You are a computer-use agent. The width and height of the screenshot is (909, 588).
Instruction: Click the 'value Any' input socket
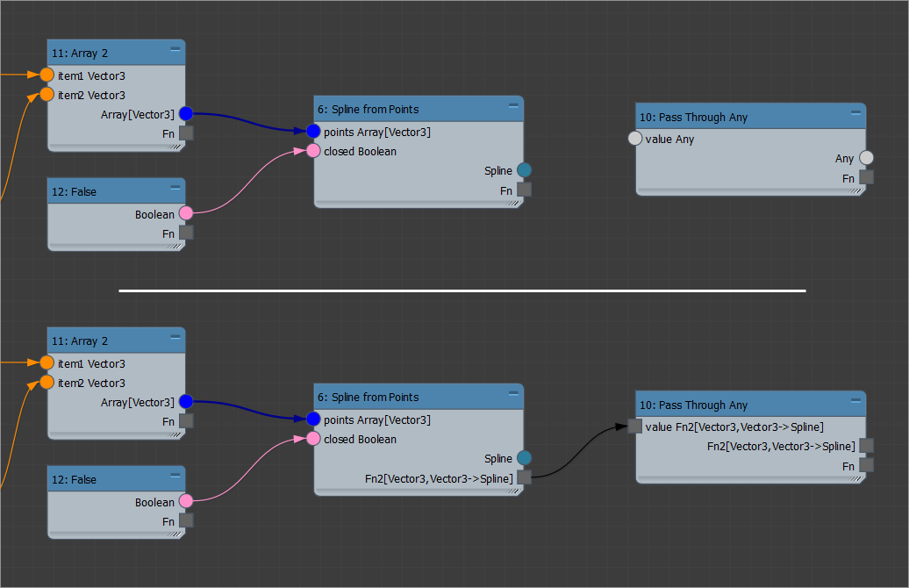pos(634,138)
